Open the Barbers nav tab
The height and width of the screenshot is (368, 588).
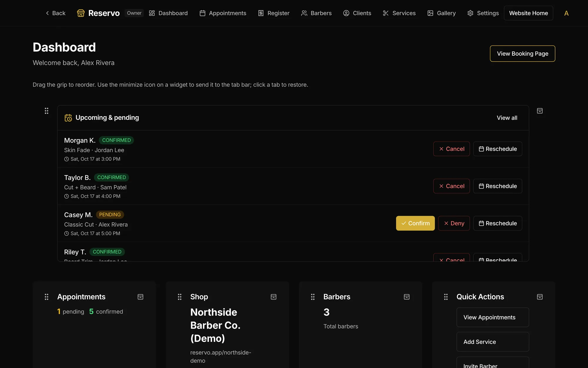[316, 13]
